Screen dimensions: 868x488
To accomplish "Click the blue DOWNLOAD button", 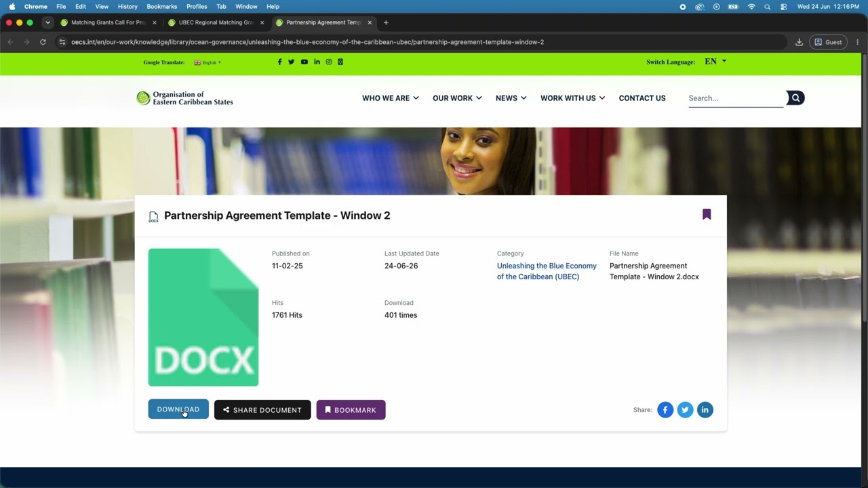I will tap(178, 409).
